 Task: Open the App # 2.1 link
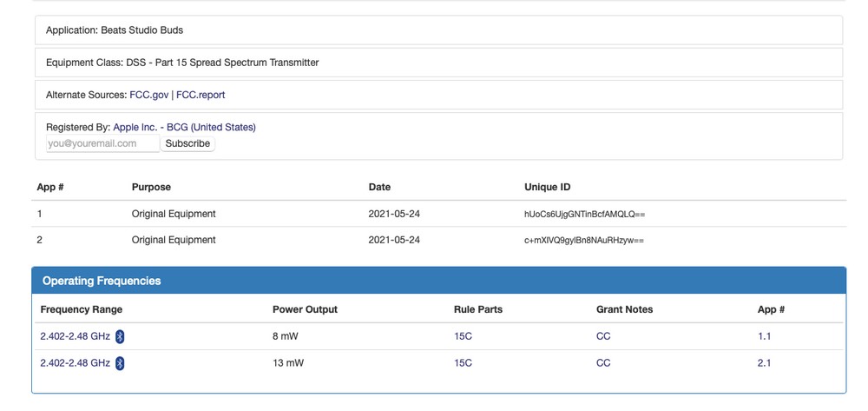point(765,363)
